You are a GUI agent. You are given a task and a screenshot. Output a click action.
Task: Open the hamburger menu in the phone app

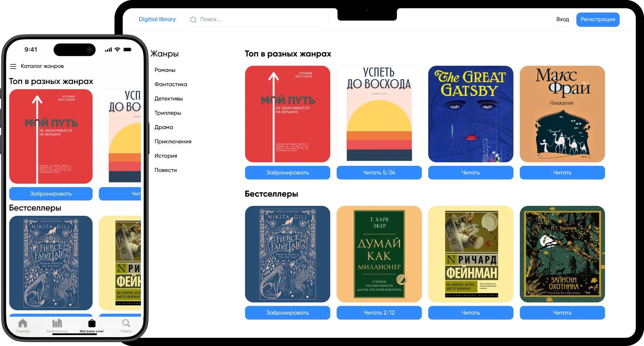click(13, 66)
